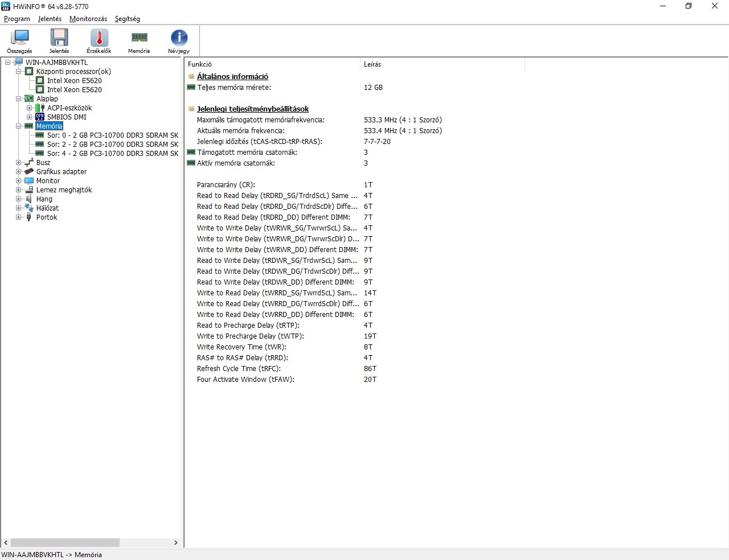Image resolution: width=729 pixels, height=560 pixels.
Task: Select the first Intel Xeon E5620 entry
Action: coord(75,80)
